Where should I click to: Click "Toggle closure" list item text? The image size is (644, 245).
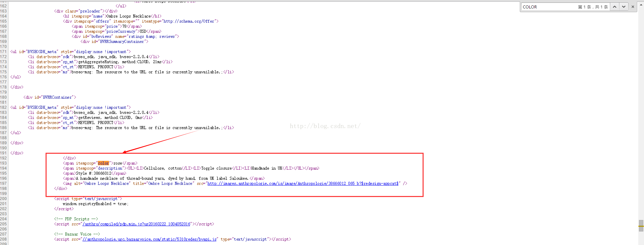216,168
